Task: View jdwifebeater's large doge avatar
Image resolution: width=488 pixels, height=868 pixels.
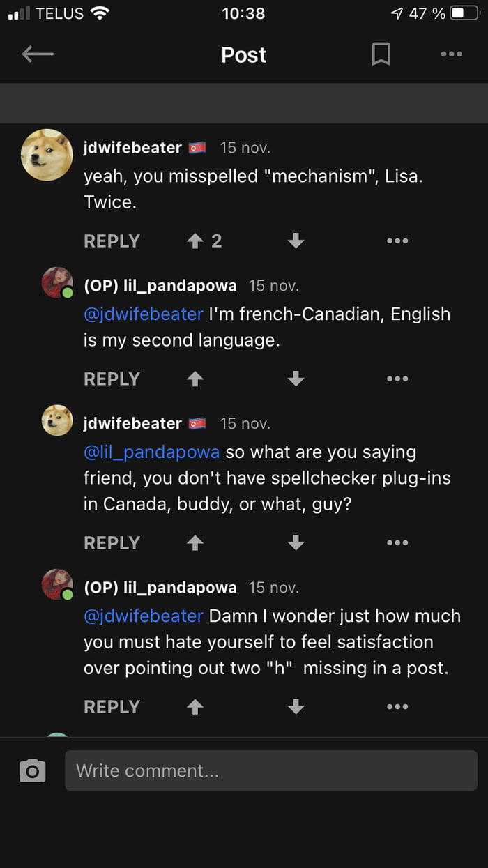Action: [x=47, y=155]
